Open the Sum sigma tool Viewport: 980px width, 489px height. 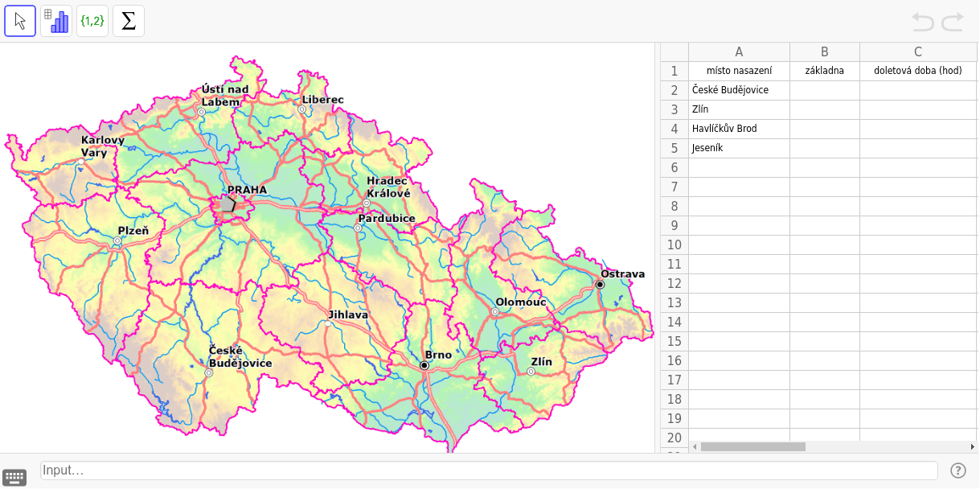click(x=129, y=21)
